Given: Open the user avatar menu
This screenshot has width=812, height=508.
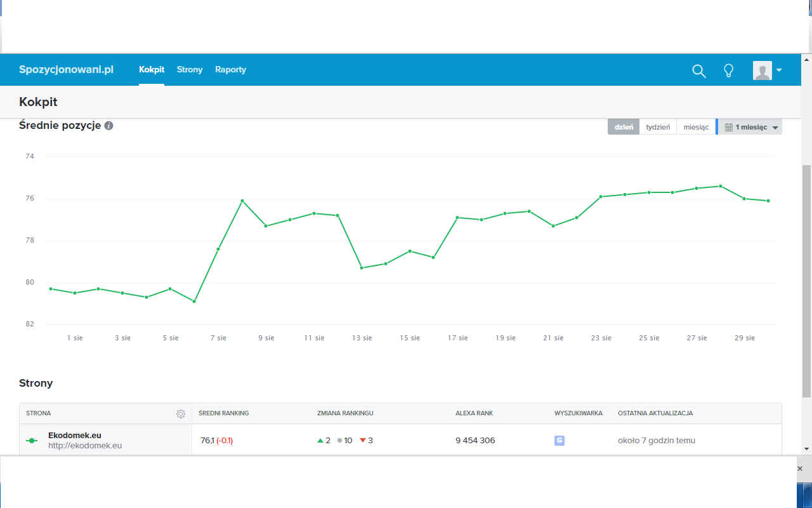Looking at the screenshot, I should (767, 70).
